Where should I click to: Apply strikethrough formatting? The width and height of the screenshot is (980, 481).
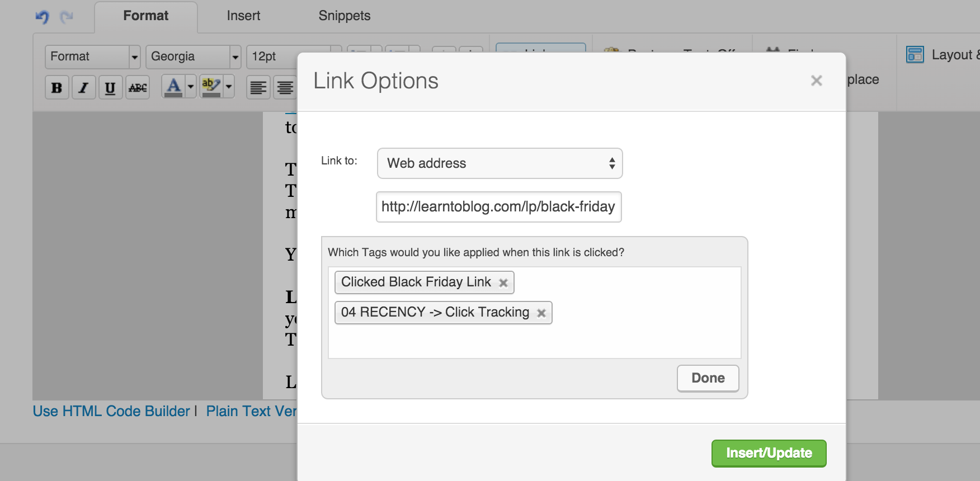pyautogui.click(x=138, y=87)
